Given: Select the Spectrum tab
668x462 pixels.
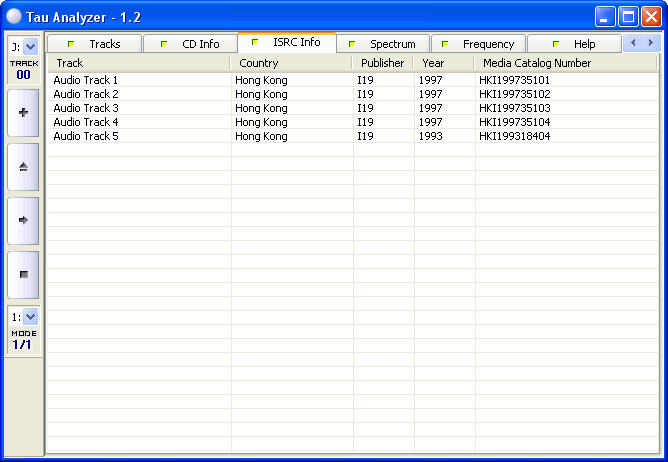Looking at the screenshot, I should pos(383,44).
